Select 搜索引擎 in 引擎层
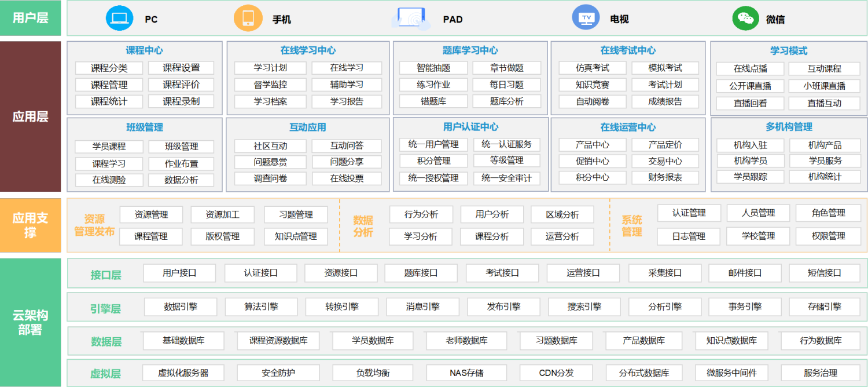 (584, 306)
